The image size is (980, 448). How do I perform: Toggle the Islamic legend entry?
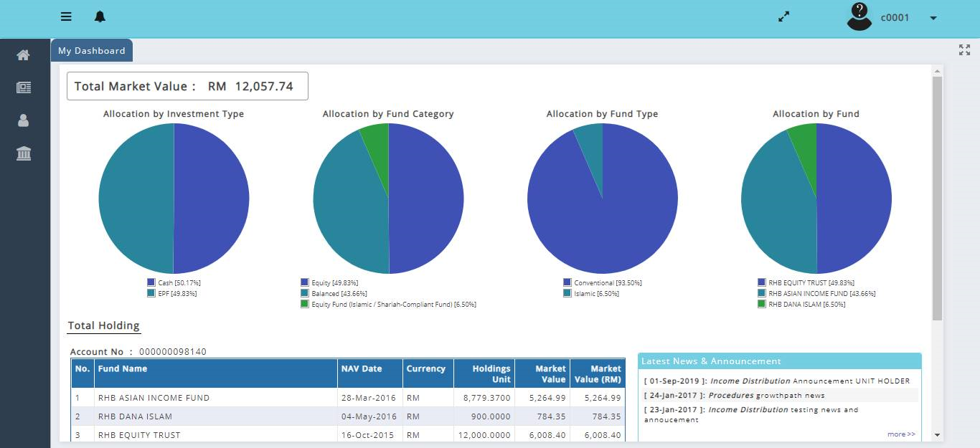point(595,294)
